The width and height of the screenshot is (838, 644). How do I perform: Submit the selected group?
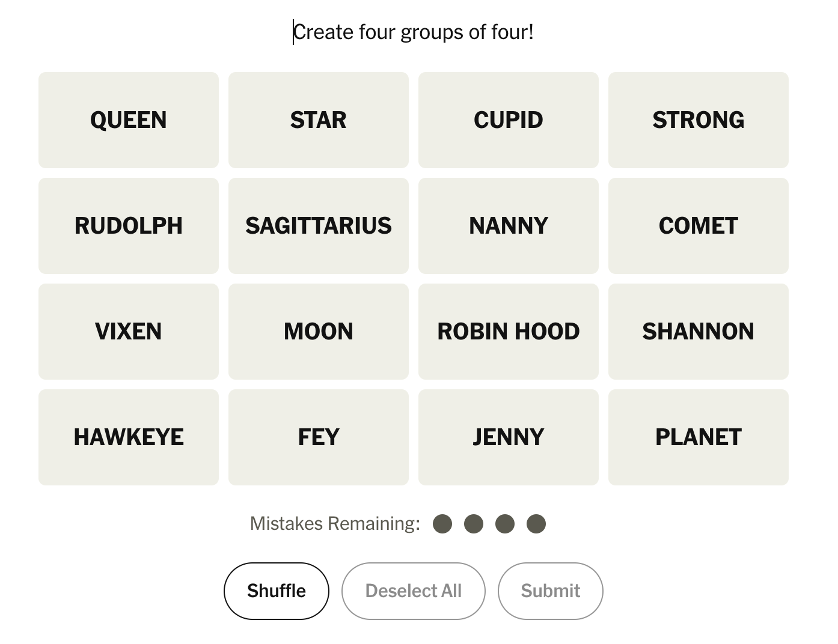pos(551,591)
